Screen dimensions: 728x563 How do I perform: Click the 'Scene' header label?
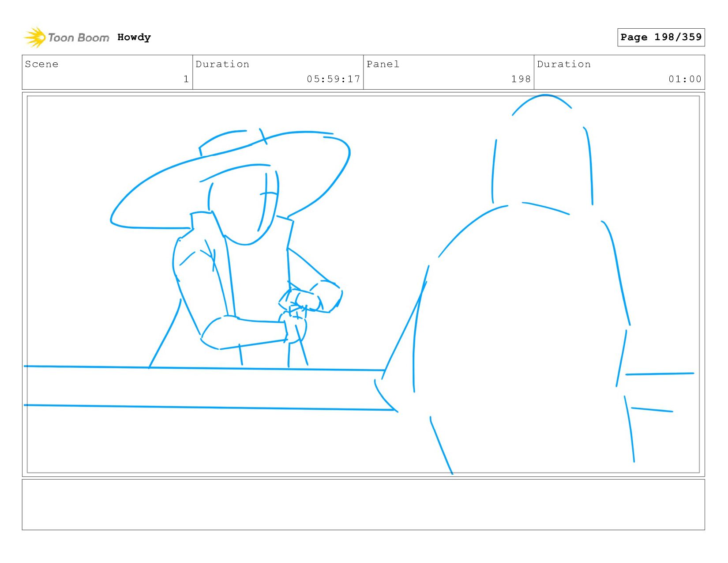click(x=41, y=64)
